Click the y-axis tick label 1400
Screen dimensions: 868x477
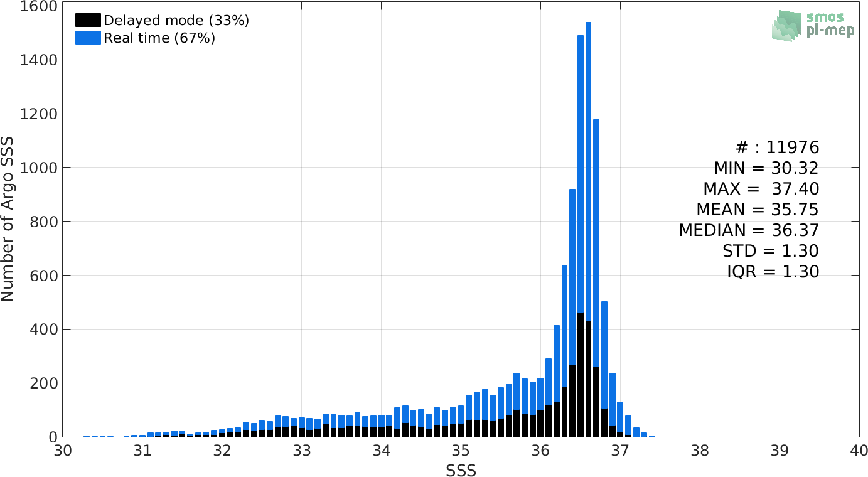pos(40,60)
